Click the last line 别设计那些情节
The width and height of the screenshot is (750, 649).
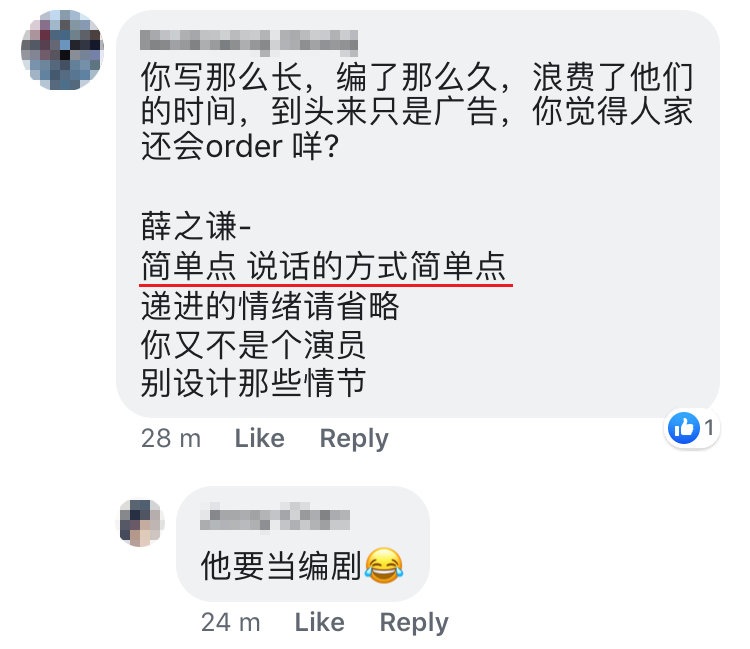point(253,383)
